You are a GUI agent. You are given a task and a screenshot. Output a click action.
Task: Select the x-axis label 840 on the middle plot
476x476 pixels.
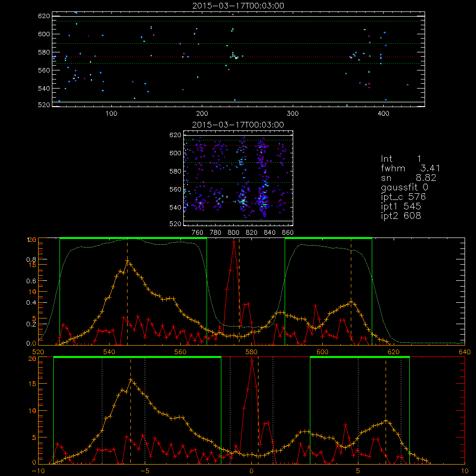pyautogui.click(x=270, y=233)
